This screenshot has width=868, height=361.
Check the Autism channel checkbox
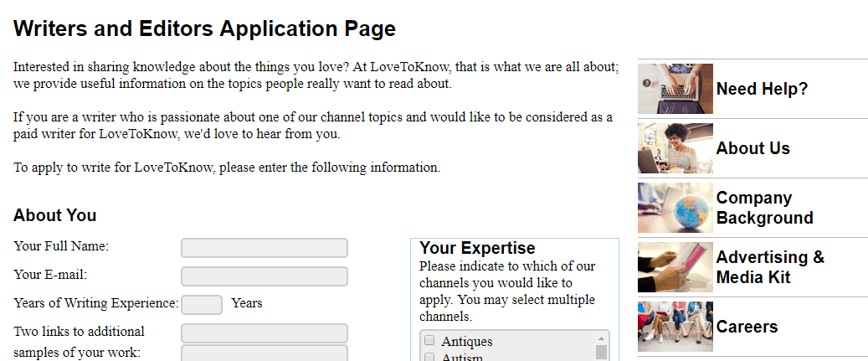(429, 357)
